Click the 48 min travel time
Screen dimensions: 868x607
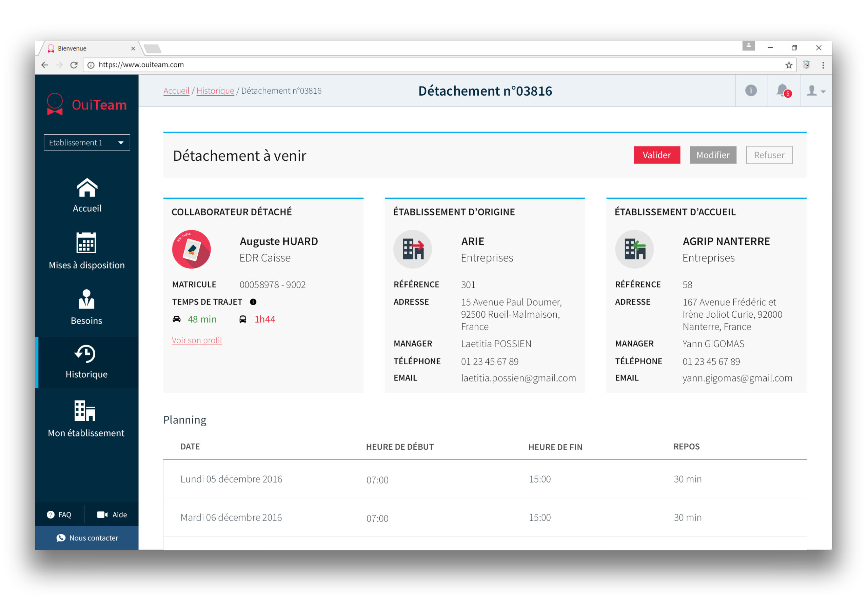pos(202,319)
